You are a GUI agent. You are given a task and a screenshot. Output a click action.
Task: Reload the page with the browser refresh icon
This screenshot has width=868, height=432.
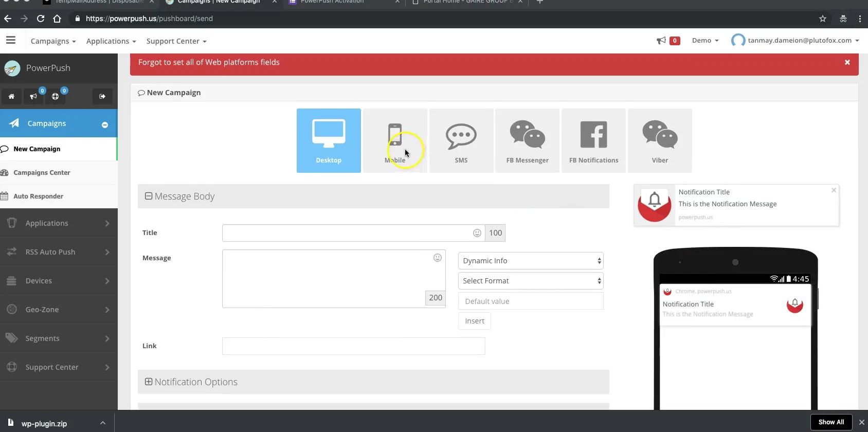tap(41, 19)
